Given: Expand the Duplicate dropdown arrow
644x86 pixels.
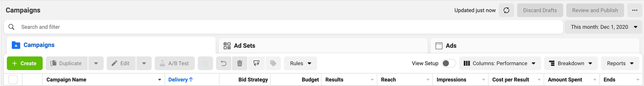Looking at the screenshot, I should (96, 63).
